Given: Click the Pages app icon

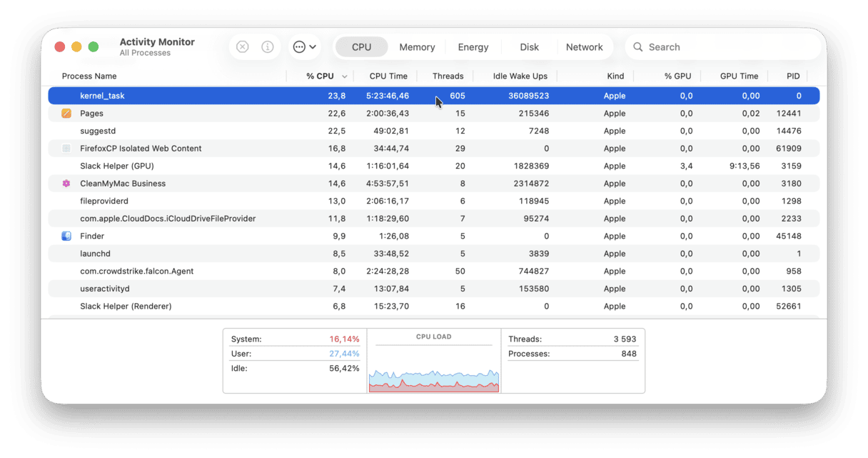Looking at the screenshot, I should coord(68,113).
